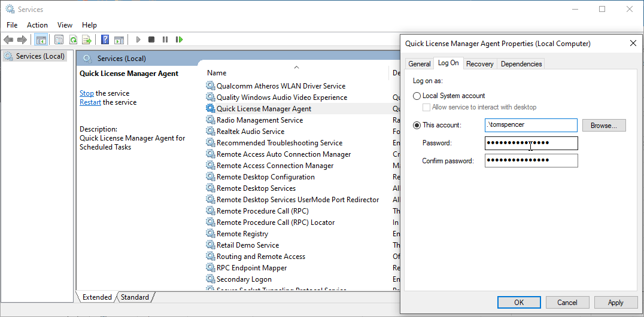
Task: Click the Pause Service toolbar icon
Action: pos(165,40)
